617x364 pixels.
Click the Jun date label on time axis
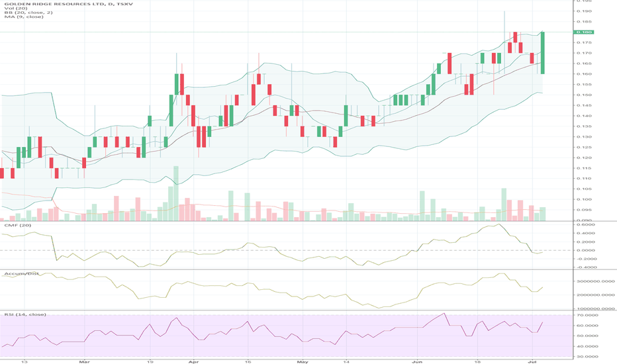417,361
